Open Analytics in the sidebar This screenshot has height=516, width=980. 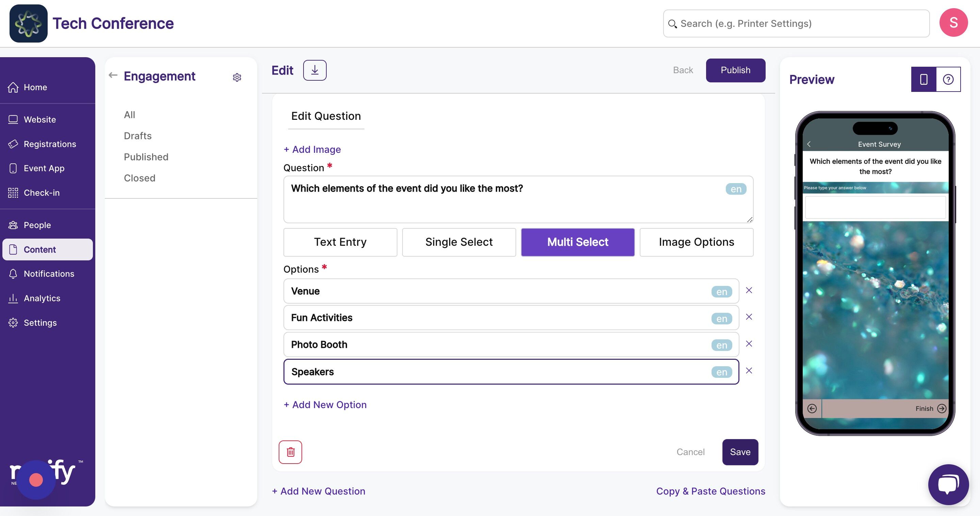click(x=42, y=299)
